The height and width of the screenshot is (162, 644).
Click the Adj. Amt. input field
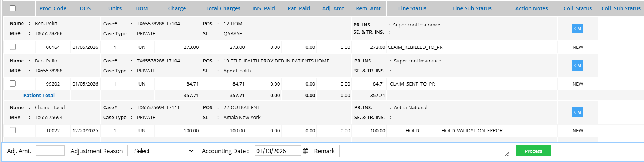click(50, 151)
